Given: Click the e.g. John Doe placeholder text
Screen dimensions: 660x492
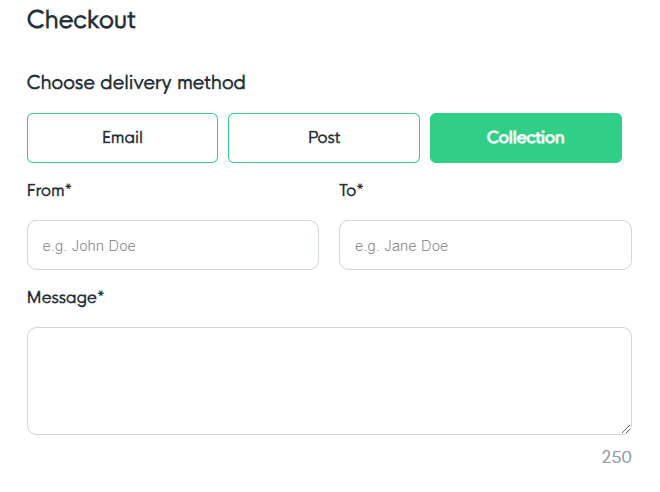Looking at the screenshot, I should [89, 246].
